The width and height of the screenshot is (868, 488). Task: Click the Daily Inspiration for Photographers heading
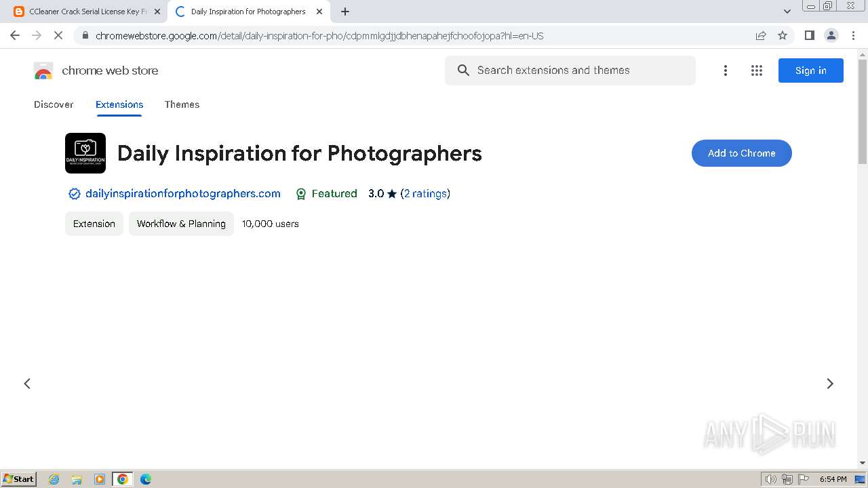click(300, 153)
